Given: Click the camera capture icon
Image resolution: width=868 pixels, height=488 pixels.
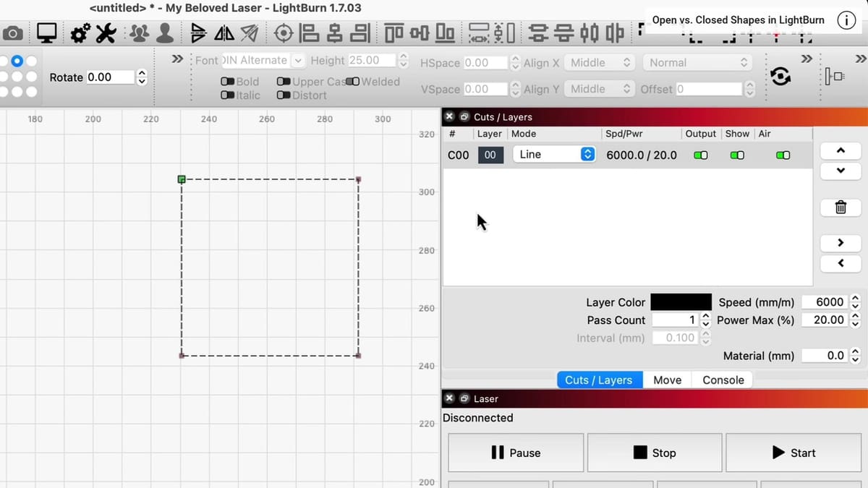Looking at the screenshot, I should point(12,33).
